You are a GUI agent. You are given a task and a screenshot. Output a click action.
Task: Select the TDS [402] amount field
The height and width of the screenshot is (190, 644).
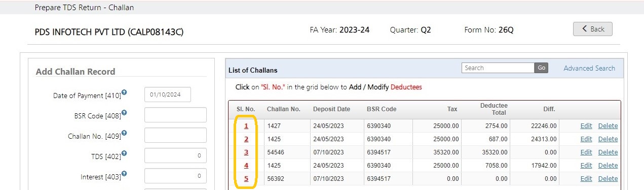click(x=175, y=155)
